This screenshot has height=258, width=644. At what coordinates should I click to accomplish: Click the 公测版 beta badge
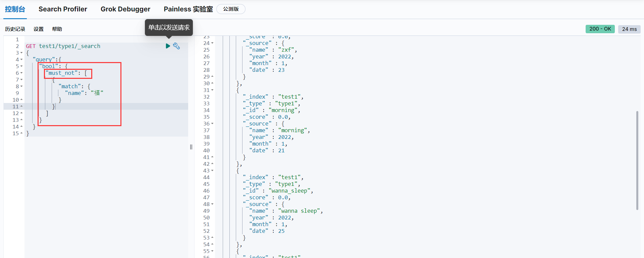click(231, 9)
